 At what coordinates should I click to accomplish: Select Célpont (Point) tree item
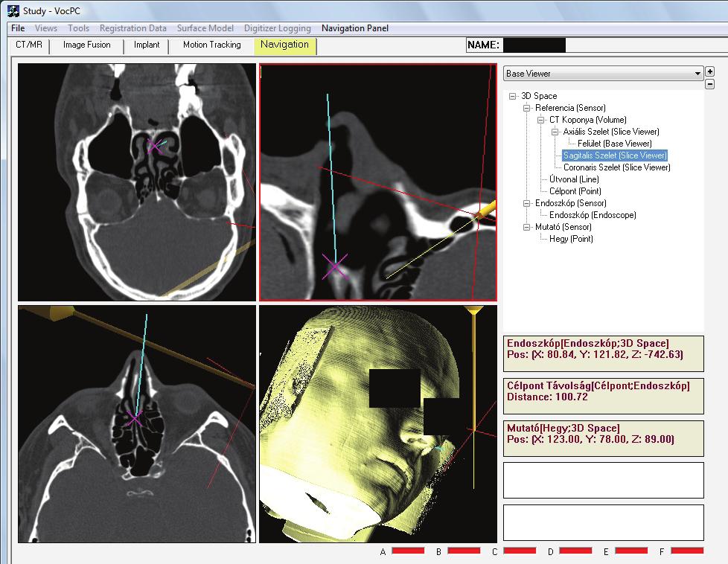click(x=575, y=191)
